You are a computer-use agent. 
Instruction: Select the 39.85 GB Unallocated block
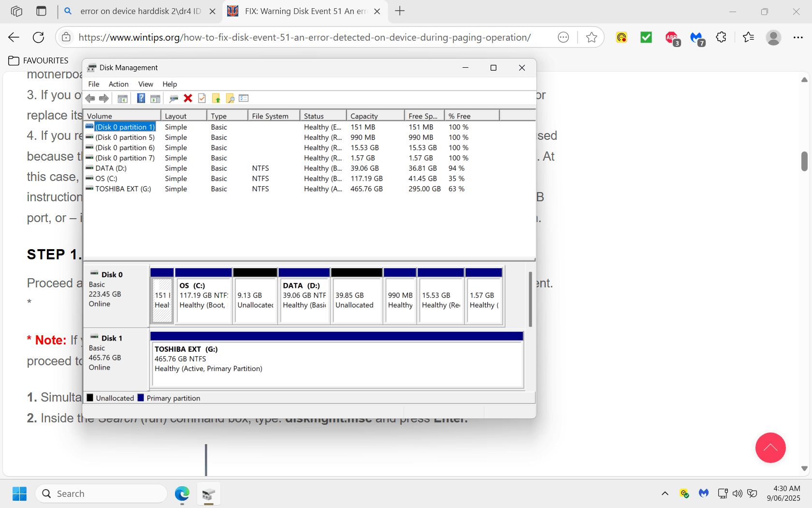tap(357, 295)
